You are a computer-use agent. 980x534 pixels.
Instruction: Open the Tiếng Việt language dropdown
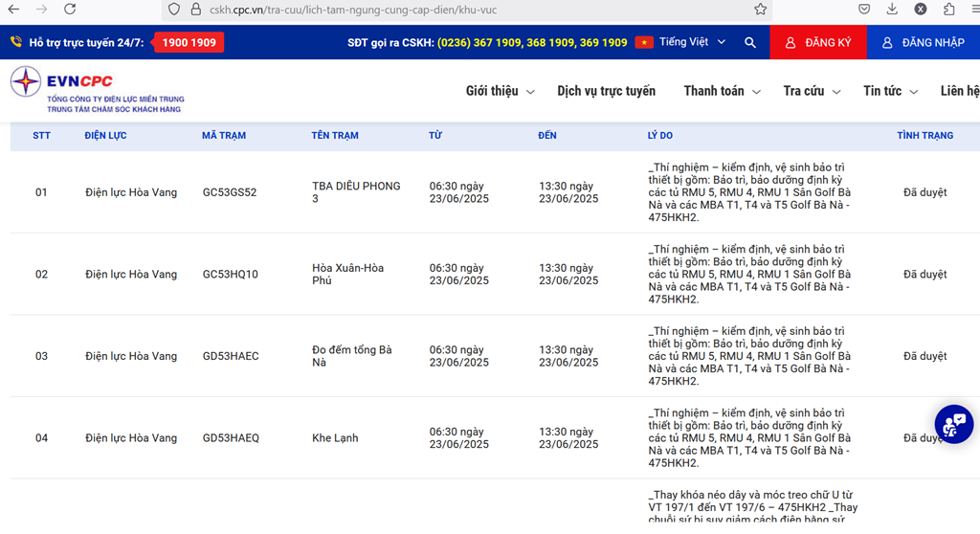pyautogui.click(x=691, y=42)
